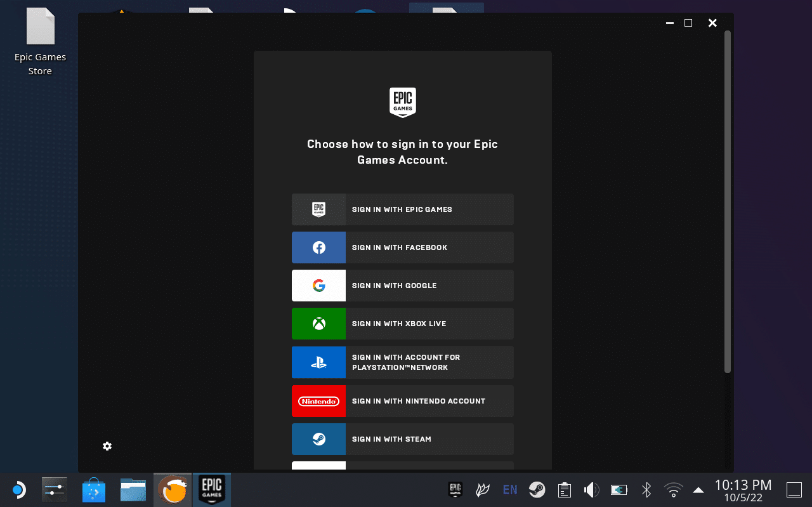The width and height of the screenshot is (812, 507).
Task: Select the Epic Games taskbar entry
Action: coord(212,490)
